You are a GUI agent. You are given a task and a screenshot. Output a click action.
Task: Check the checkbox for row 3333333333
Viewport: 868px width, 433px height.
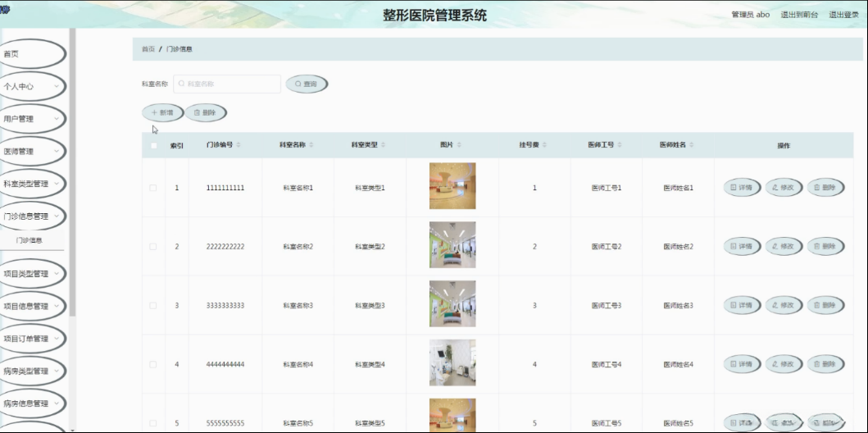coord(152,305)
